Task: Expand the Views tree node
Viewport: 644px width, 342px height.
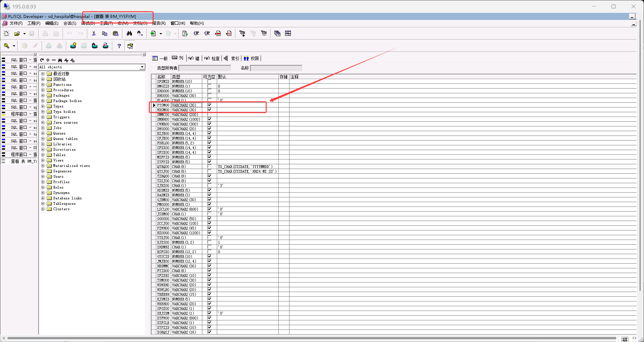Action: [x=43, y=160]
